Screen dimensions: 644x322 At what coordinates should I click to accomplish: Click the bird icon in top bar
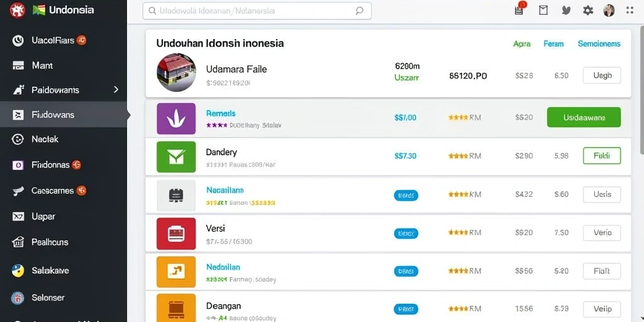[566, 11]
